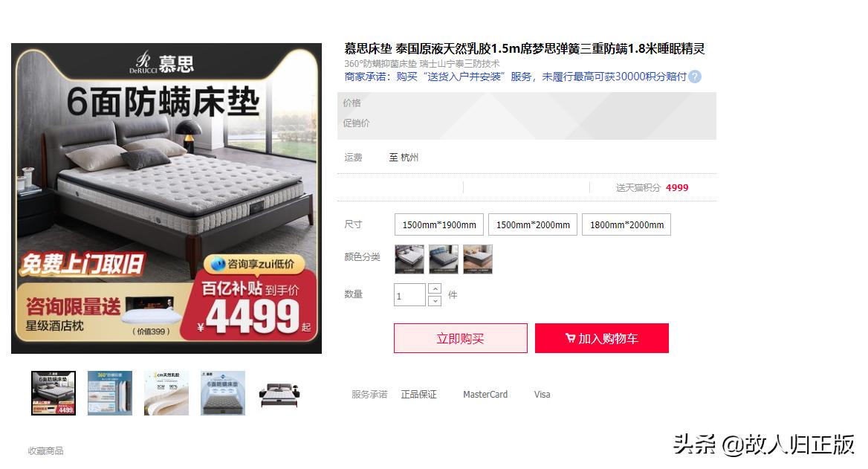
Task: Decrease quantity with the down arrow
Action: pos(435,301)
